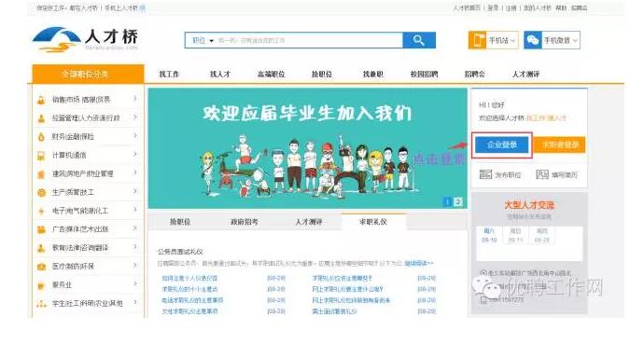
Task: Click the icon beside 医疗|制药|环保
Action: pyautogui.click(x=41, y=267)
